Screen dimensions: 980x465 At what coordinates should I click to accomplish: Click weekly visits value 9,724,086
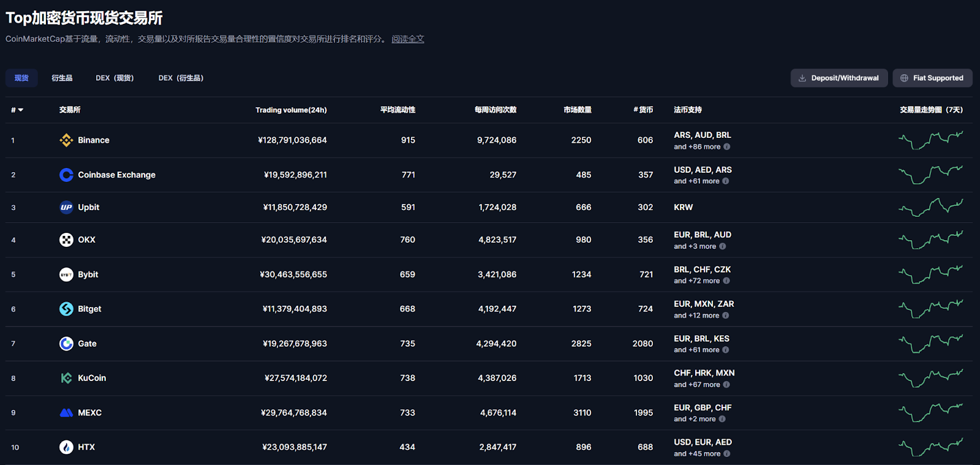click(x=497, y=140)
